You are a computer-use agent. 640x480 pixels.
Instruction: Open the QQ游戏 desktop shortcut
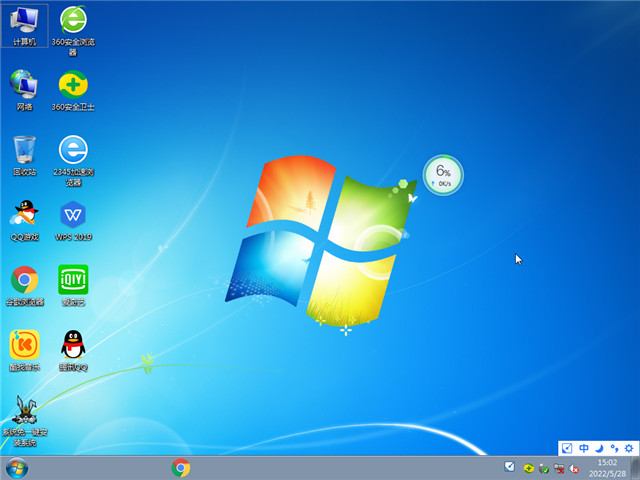click(x=24, y=220)
